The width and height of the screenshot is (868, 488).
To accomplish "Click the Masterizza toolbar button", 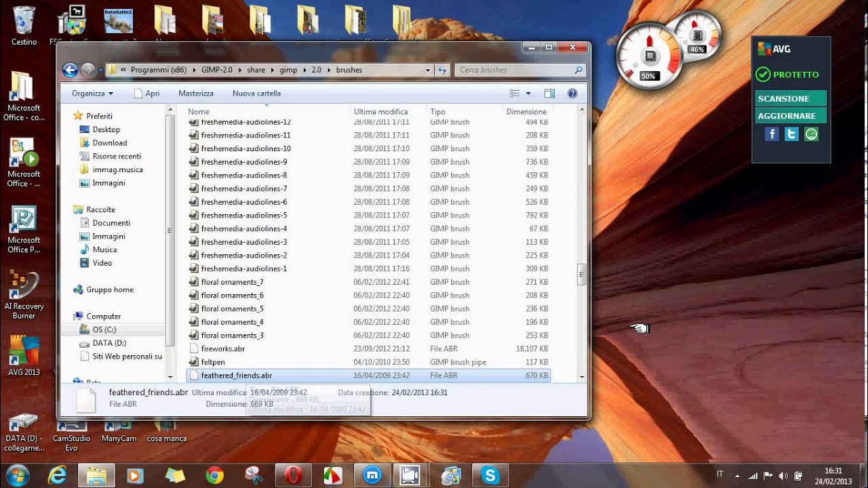I will (196, 94).
